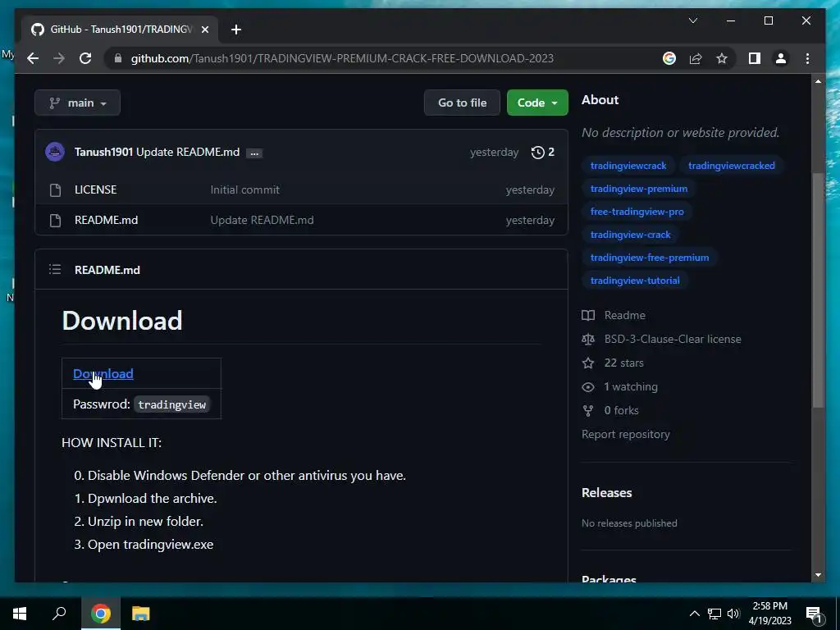Open the main branch dropdown

coord(78,103)
